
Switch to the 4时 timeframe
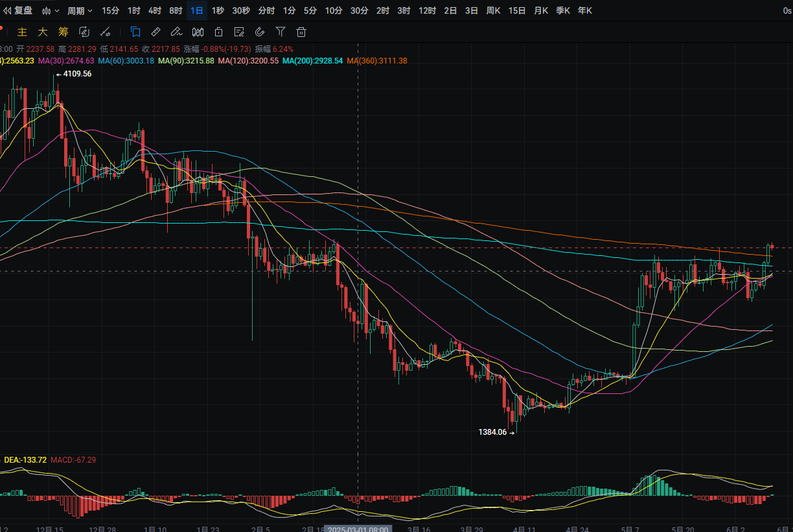155,10
